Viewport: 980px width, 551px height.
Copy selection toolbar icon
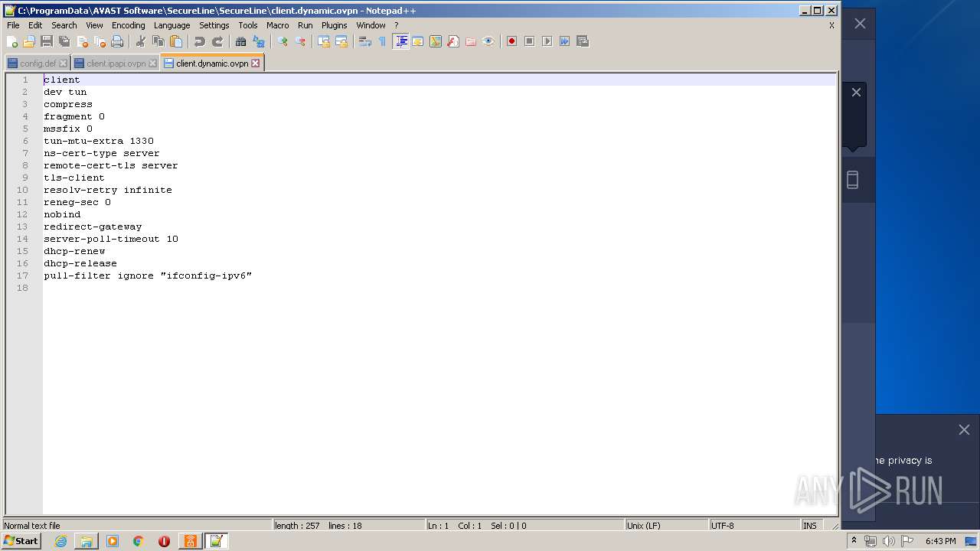click(x=158, y=41)
